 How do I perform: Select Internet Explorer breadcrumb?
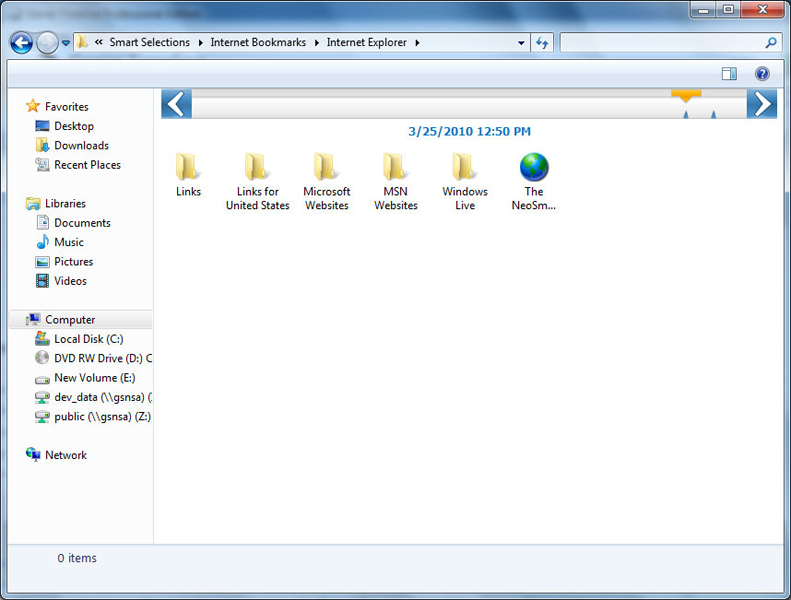tap(367, 42)
